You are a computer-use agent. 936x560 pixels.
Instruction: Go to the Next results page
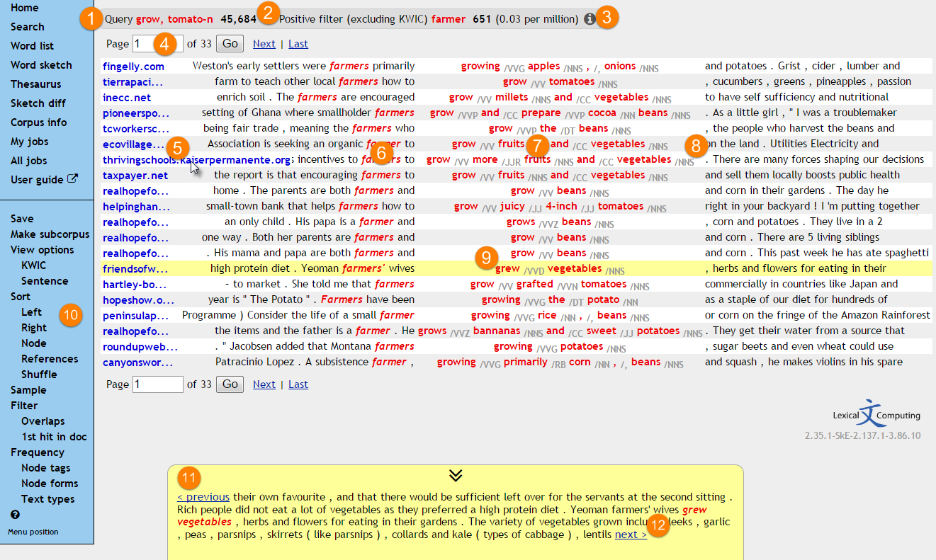[264, 43]
